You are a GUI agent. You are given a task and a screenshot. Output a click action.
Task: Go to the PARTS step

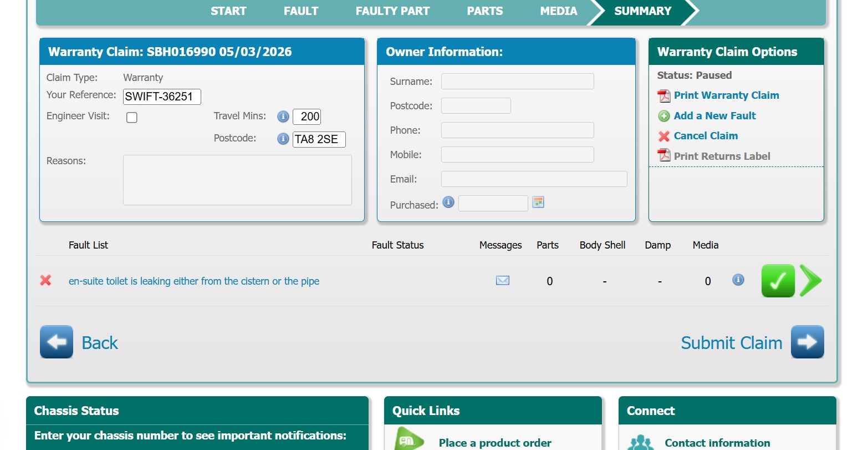point(485,11)
